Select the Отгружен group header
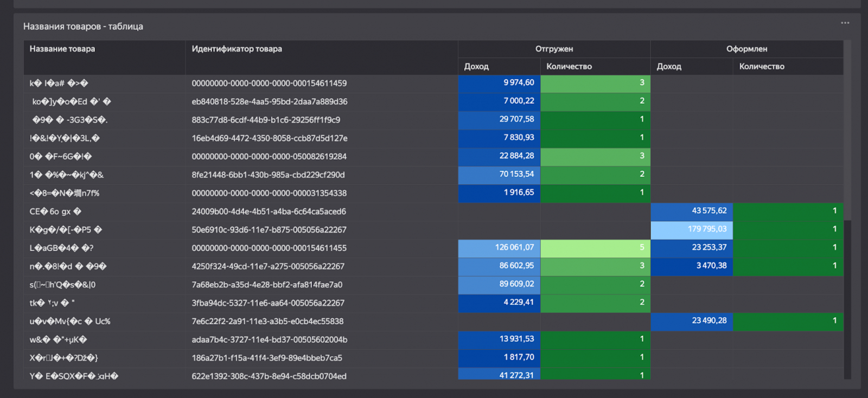Viewport: 868px width, 398px height. pyautogui.click(x=554, y=49)
